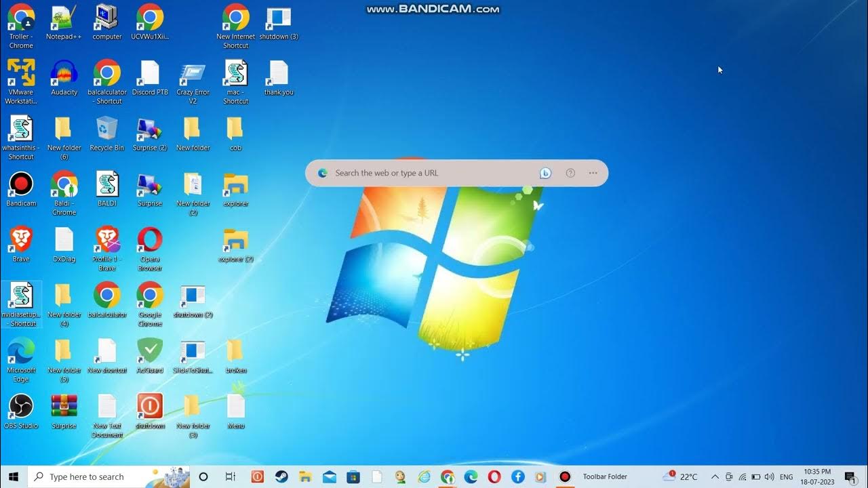Open the notification center icon
Screen dimensions: 868x488
[850, 476]
